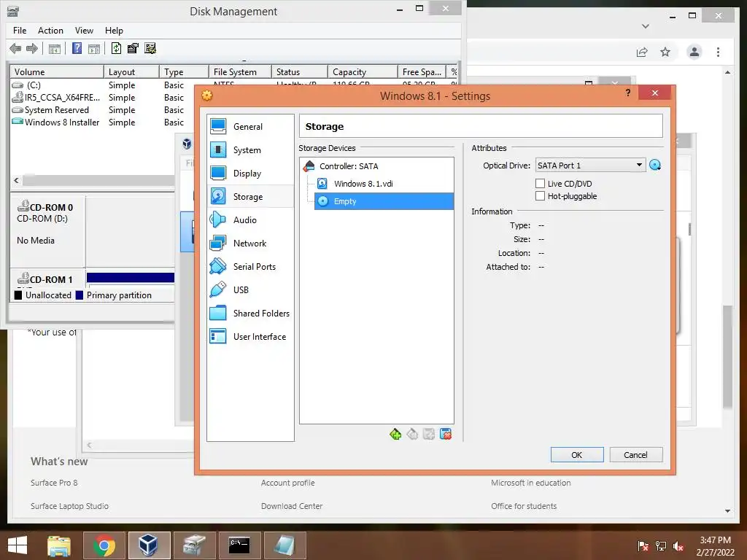This screenshot has width=747, height=560.
Task: Select the Storage settings category
Action: point(250,197)
